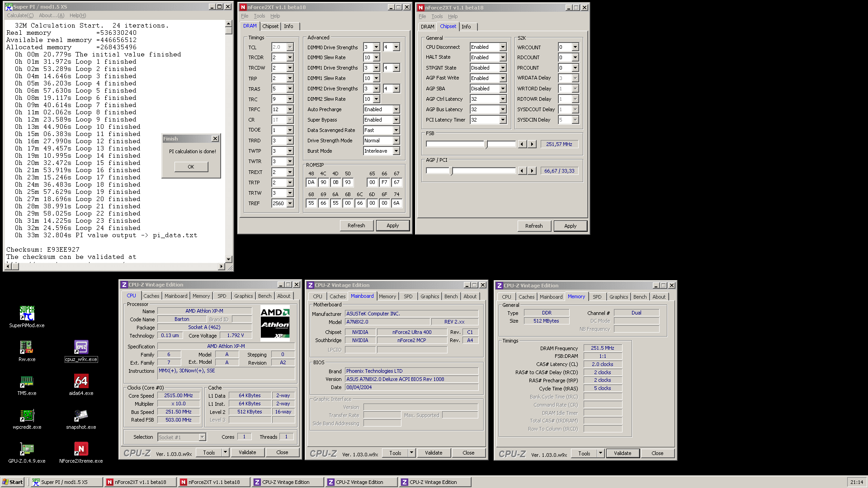The height and width of the screenshot is (488, 868).
Task: Click AGP/PCI increase arrow in nForce2XT
Action: (x=532, y=171)
